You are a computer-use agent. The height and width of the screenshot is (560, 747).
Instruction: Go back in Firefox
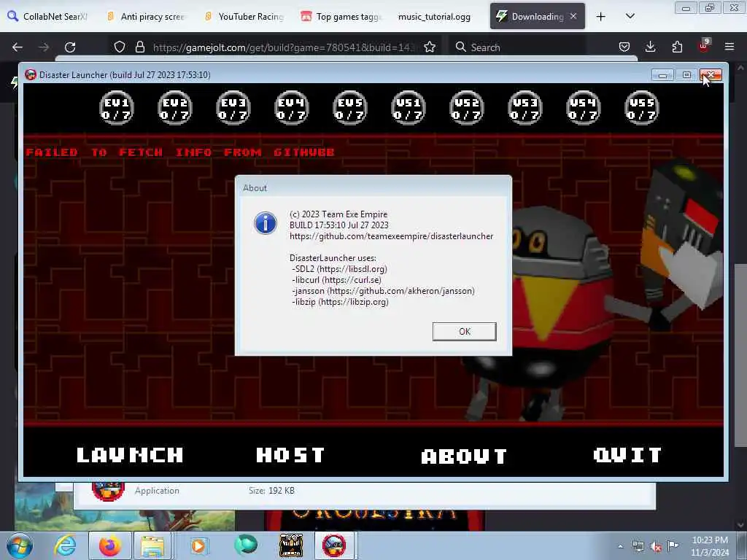coord(18,47)
